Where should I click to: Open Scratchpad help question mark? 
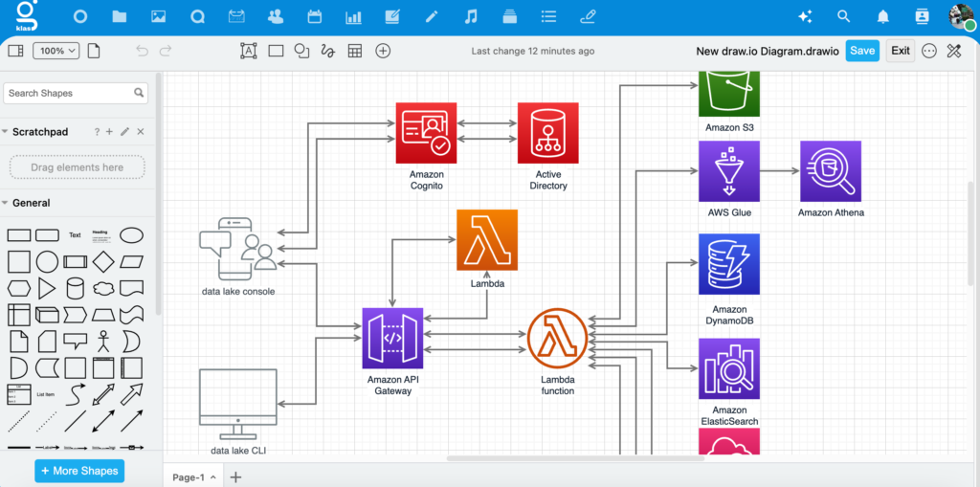[97, 132]
